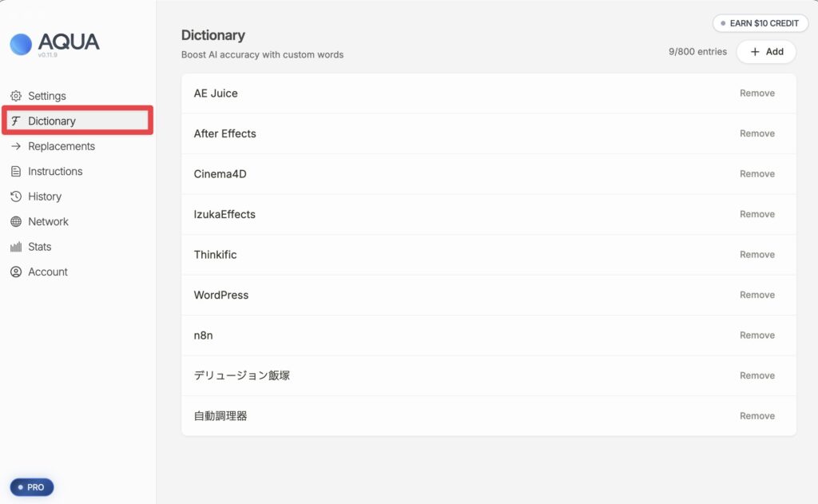Viewport: 818px width, 504px height.
Task: Add a new dictionary entry
Action: tap(766, 52)
